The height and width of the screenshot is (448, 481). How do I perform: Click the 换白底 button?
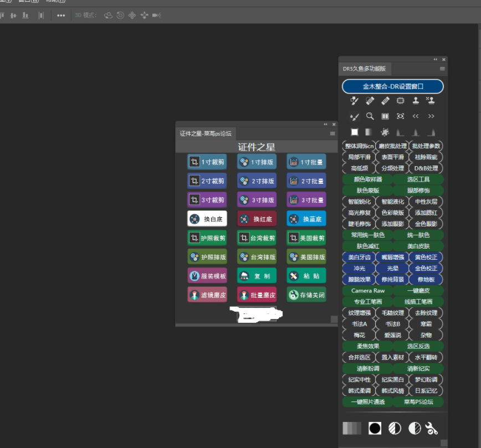(x=207, y=219)
